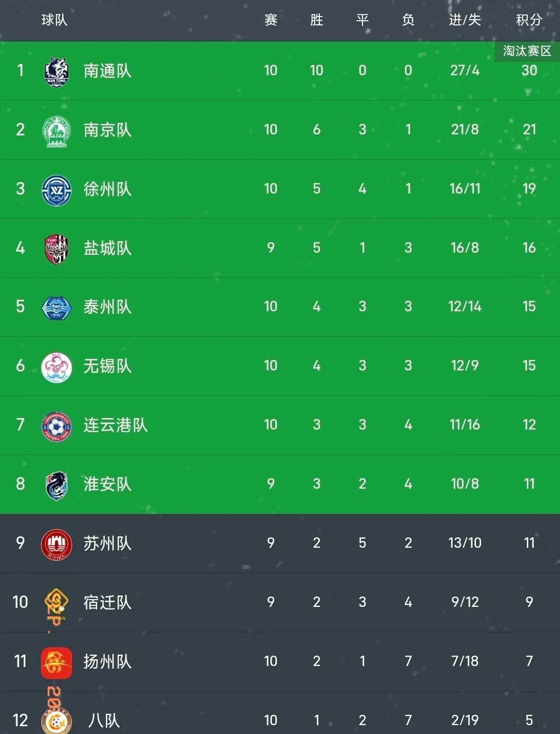Click the Nantong (南通队) team crest logo
Image resolution: width=560 pixels, height=734 pixels.
(57, 71)
